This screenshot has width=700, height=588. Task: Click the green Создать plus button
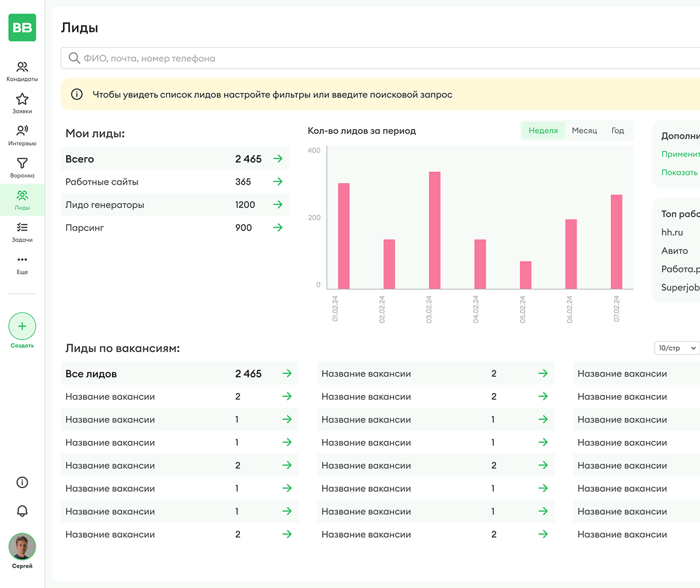(22, 326)
